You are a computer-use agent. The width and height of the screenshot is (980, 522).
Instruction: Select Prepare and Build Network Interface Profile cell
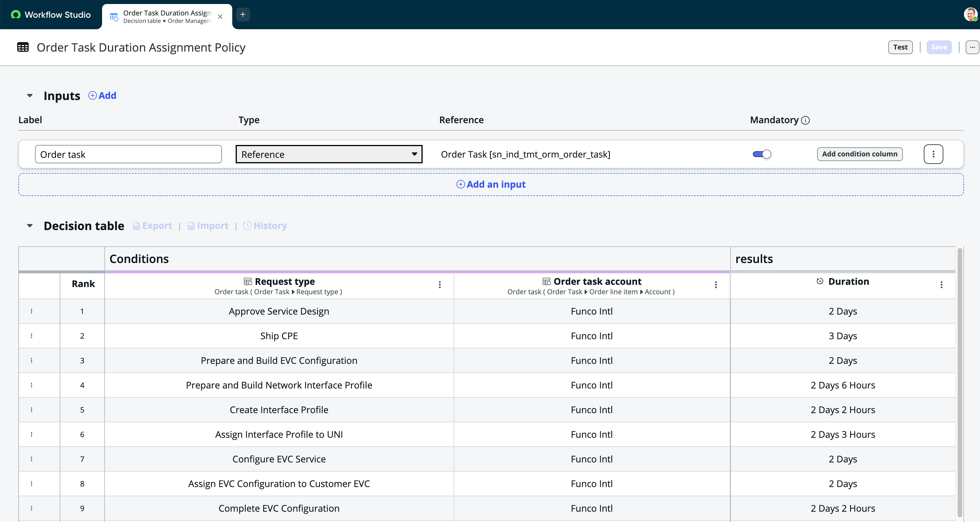click(279, 385)
